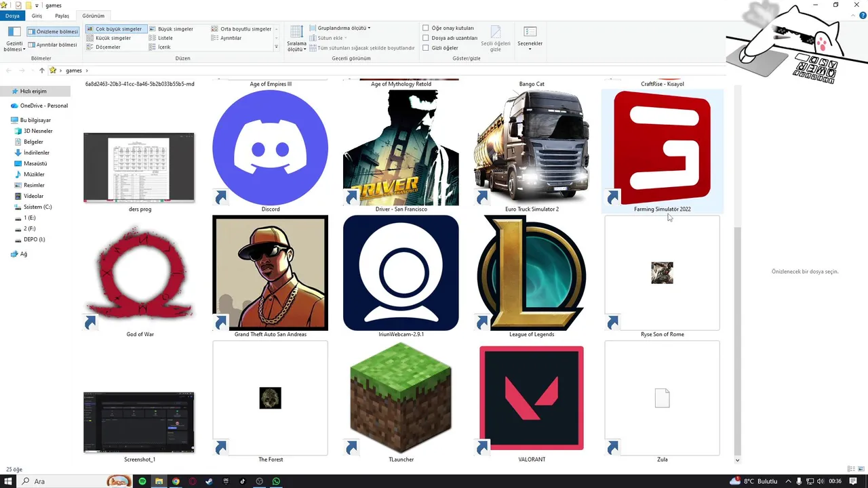Click Spotify in the taskbar
Viewport: 868px width, 488px height.
[x=142, y=481]
